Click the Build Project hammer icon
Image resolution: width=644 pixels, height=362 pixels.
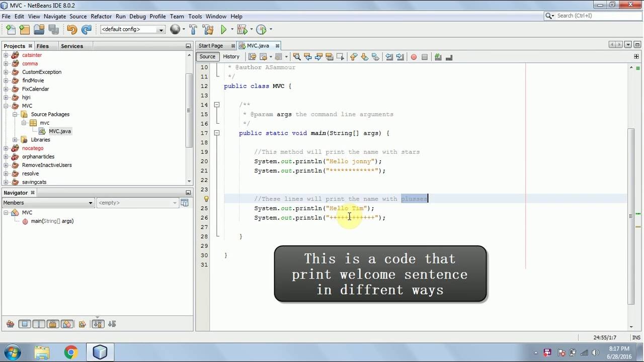point(193,30)
